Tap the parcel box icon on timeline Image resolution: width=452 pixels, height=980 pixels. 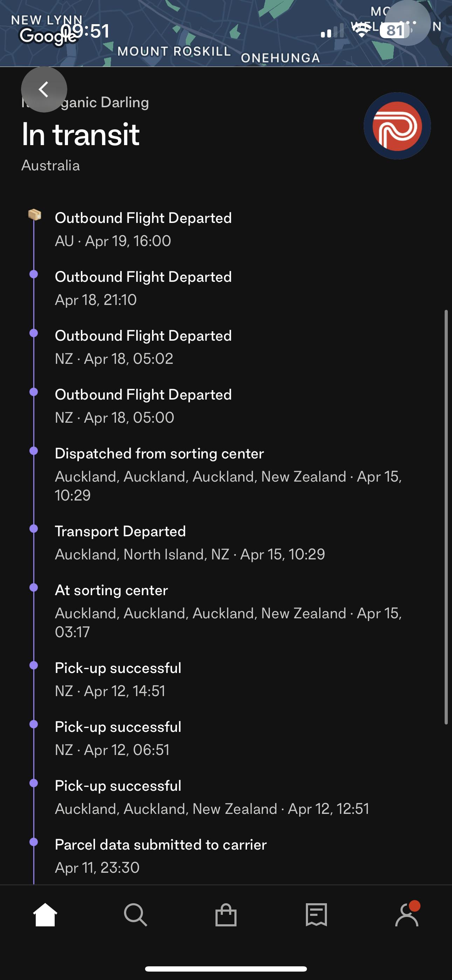click(34, 215)
